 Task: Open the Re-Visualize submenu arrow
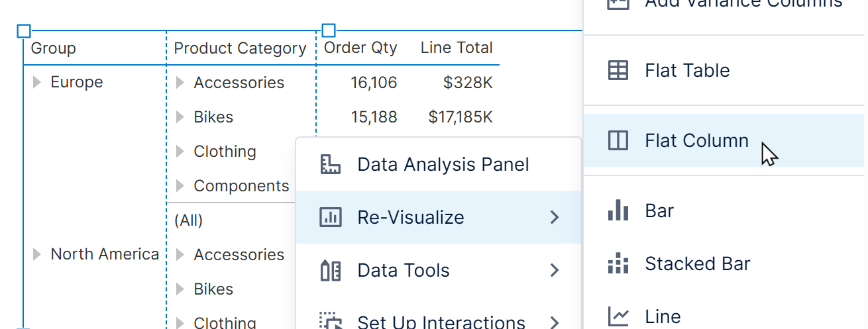[x=555, y=217]
